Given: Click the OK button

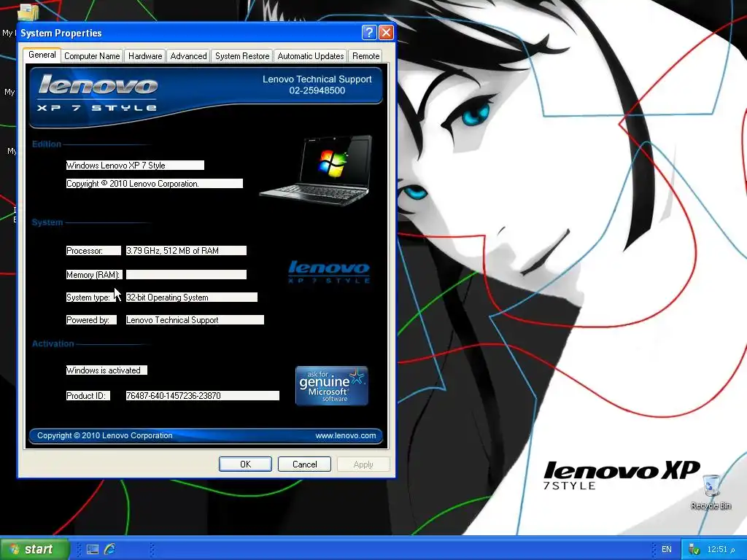Looking at the screenshot, I should tap(245, 464).
